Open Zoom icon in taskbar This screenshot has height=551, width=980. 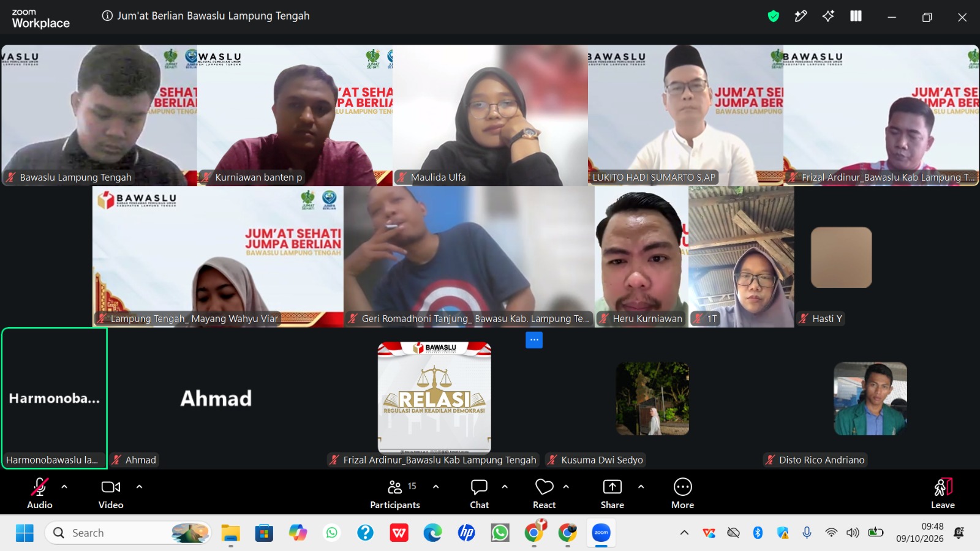pos(601,533)
